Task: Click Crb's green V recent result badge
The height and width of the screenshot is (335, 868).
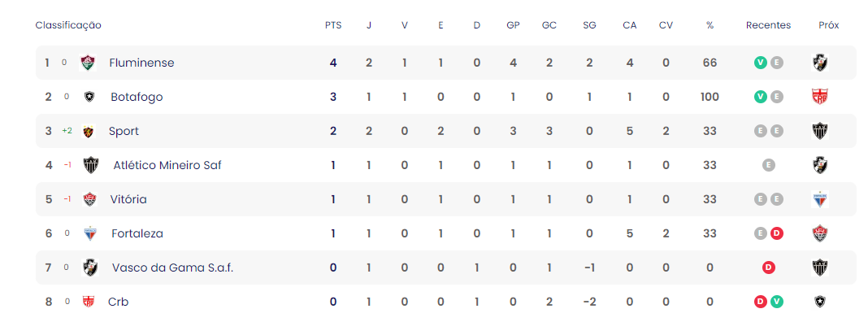Action: click(x=777, y=302)
